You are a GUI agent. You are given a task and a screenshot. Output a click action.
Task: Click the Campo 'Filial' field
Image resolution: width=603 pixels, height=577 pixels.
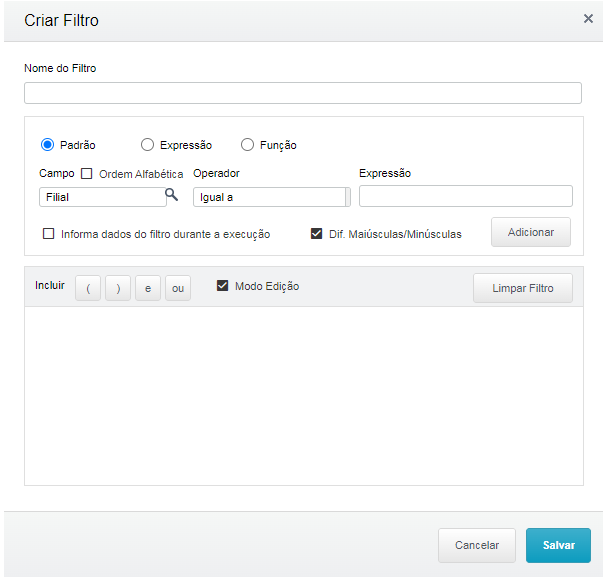pos(100,197)
